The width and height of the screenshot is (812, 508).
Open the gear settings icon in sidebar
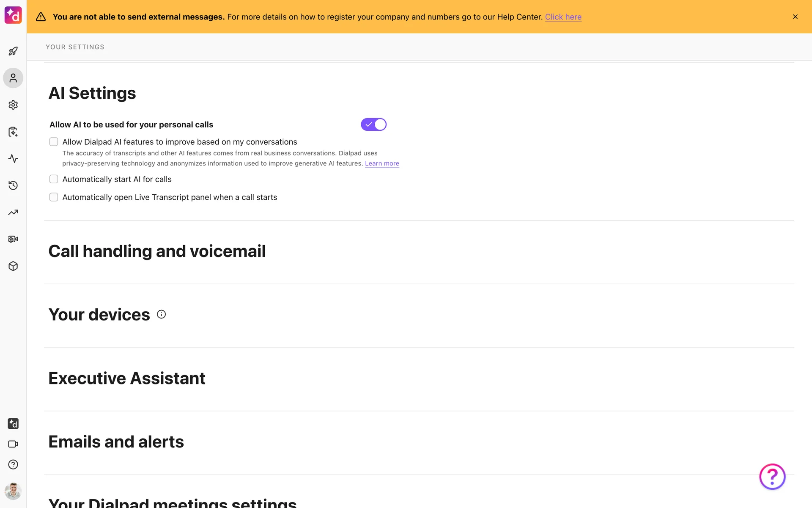click(x=13, y=105)
